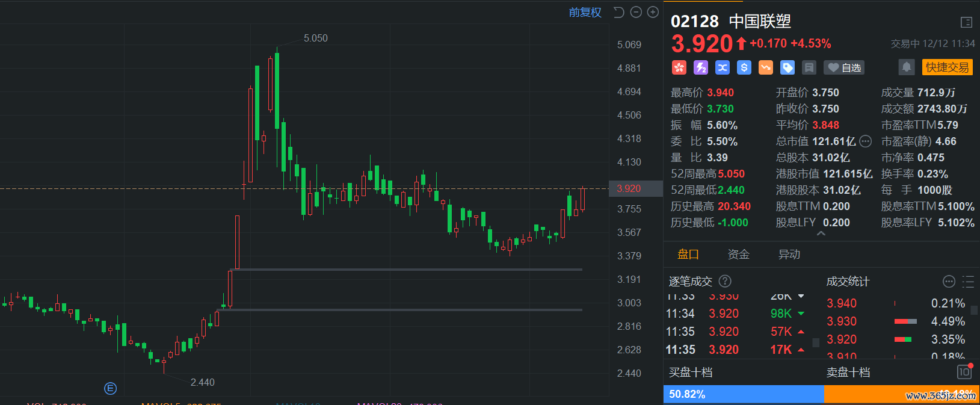
Task: Click the blue price tag icon
Action: [x=787, y=67]
